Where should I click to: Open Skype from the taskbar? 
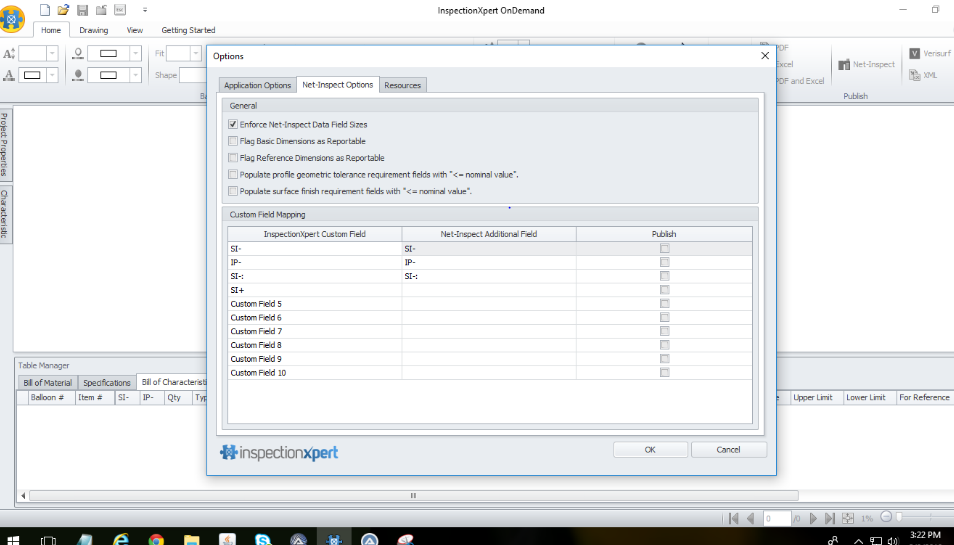click(x=263, y=540)
